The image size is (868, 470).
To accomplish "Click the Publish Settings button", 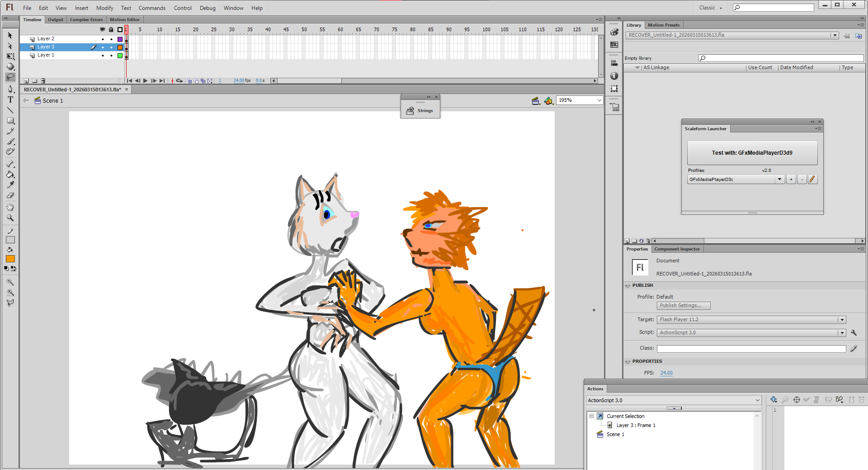I will click(x=683, y=306).
